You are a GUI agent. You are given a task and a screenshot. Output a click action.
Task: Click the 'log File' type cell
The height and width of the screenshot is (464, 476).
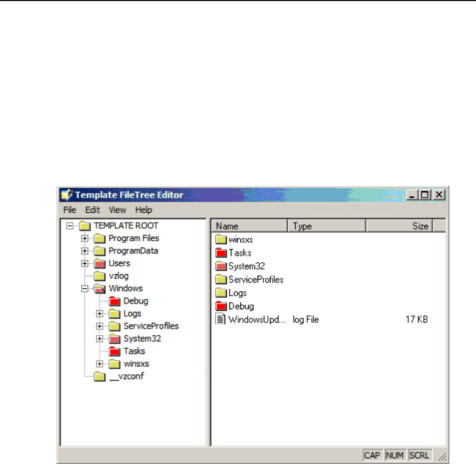point(306,320)
